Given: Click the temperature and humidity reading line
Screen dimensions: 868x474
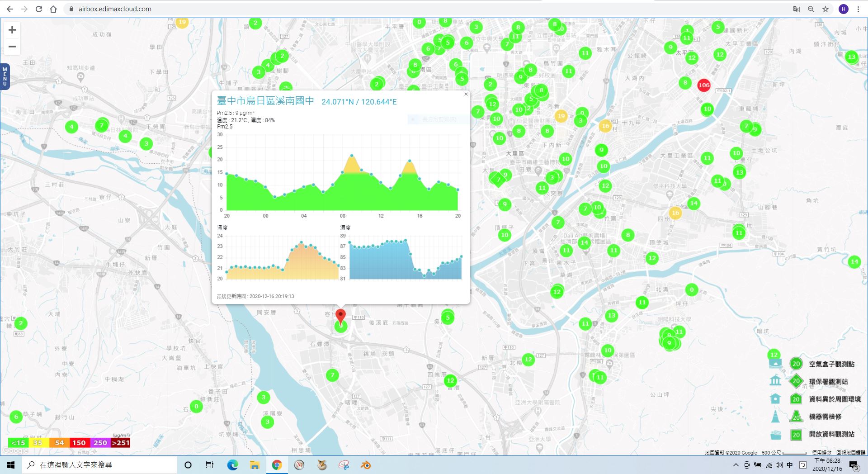Looking at the screenshot, I should tap(245, 120).
